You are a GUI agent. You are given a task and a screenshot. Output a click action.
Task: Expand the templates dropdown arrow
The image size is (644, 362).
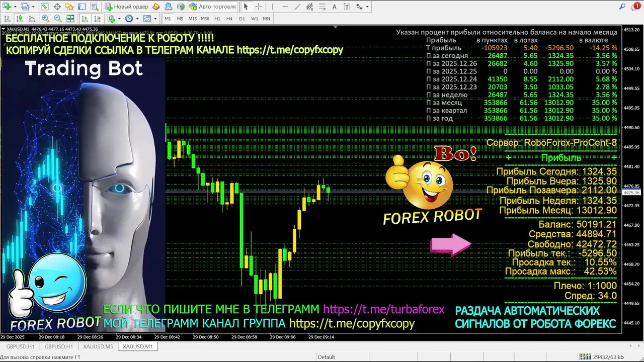155,19
